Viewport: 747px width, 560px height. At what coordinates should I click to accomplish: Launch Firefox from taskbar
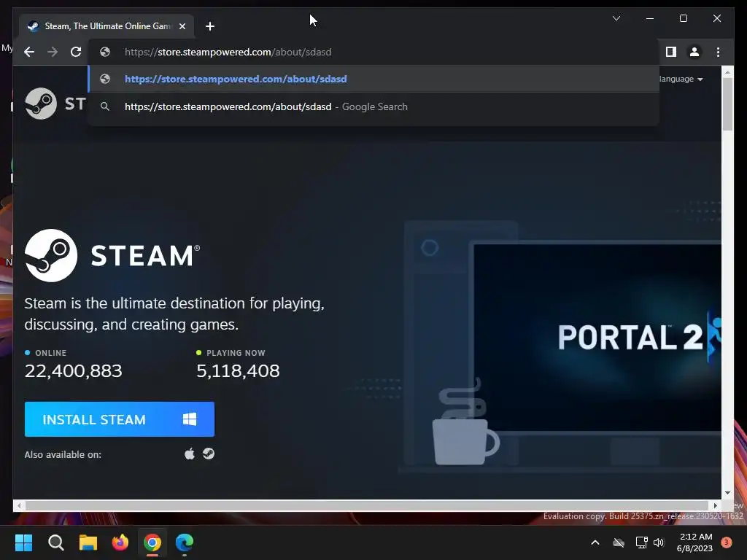[x=120, y=542]
